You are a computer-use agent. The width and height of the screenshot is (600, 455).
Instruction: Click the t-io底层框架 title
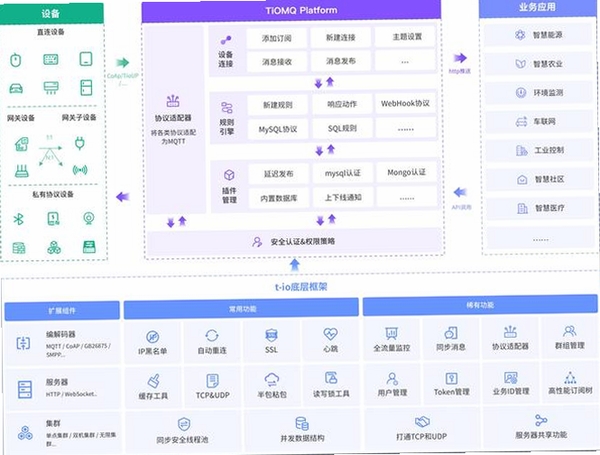pyautogui.click(x=301, y=287)
